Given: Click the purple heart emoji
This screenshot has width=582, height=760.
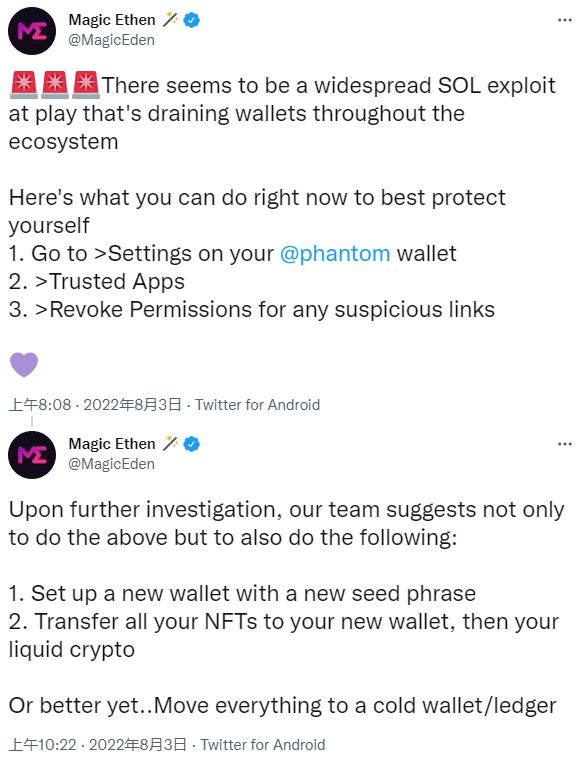Looking at the screenshot, I should pos(24,364).
